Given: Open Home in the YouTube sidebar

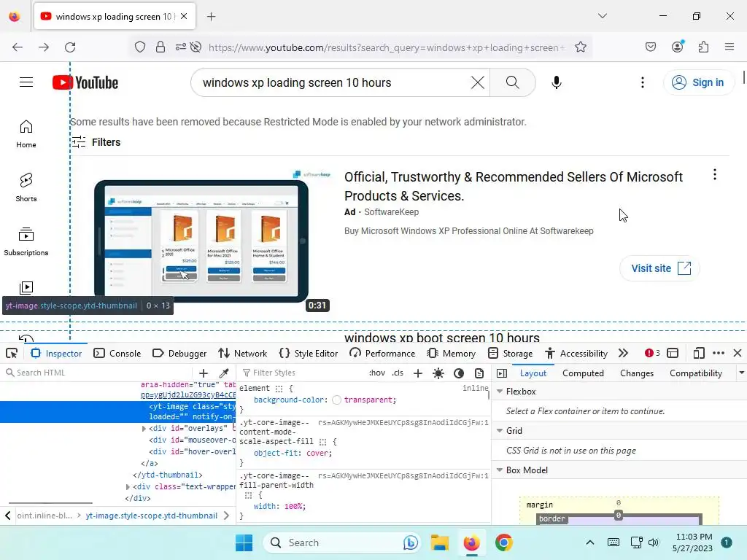Looking at the screenshot, I should 26,134.
